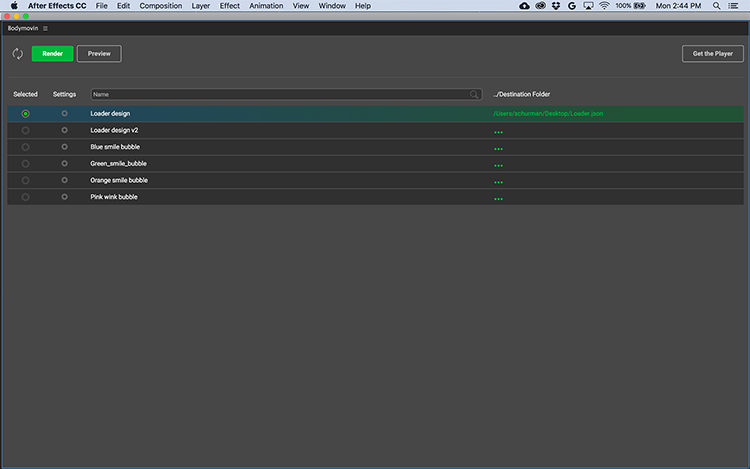Click the Get the Player button

713,54
